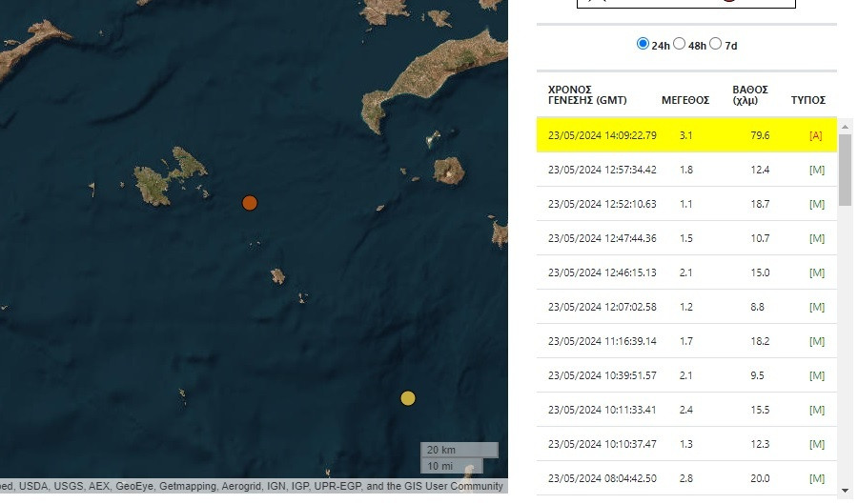Viewport: 858px width, 504px height.
Task: Click magnitude 2.4 in the 10:11:33.41 row
Action: click(685, 410)
